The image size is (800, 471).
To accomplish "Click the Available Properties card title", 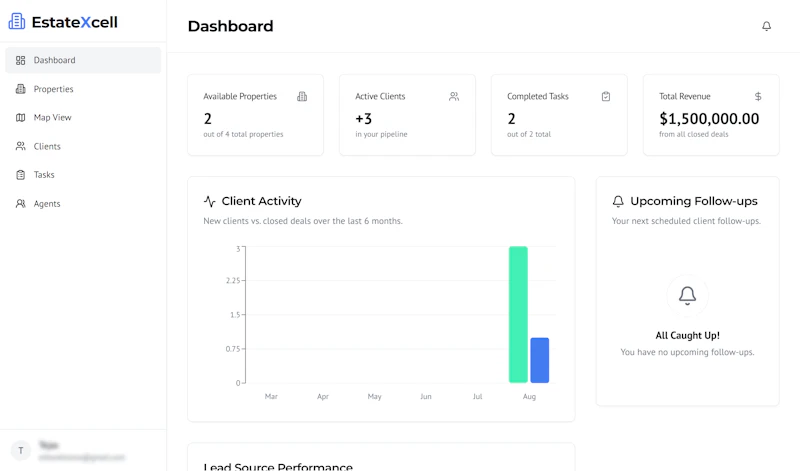I will tap(240, 96).
